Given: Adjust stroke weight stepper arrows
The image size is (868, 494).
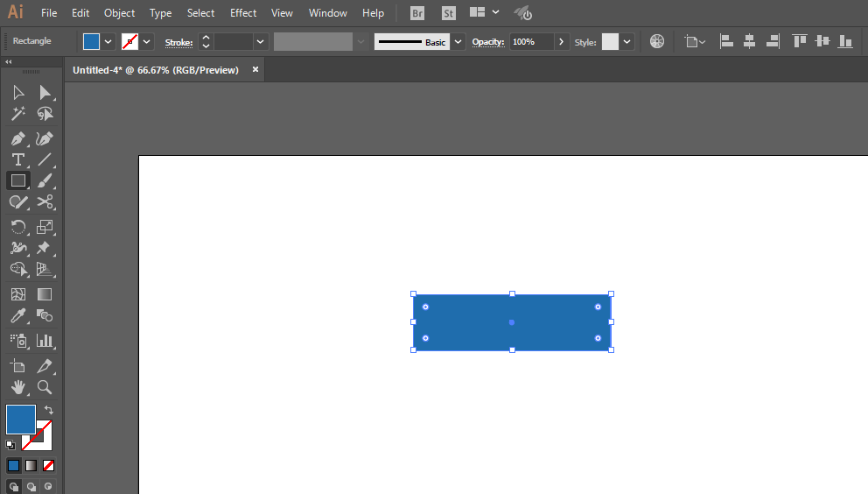Looking at the screenshot, I should (x=206, y=41).
